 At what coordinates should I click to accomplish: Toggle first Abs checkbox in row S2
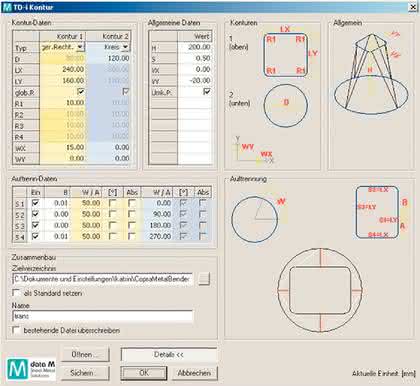coord(132,214)
